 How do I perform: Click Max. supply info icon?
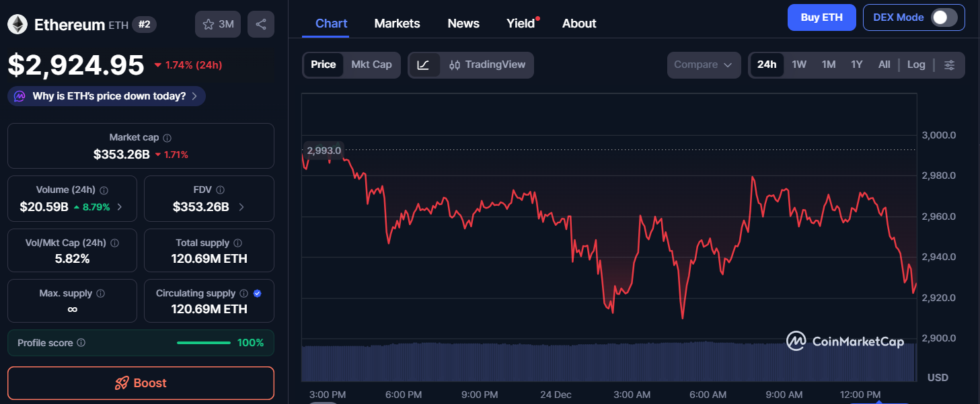point(100,294)
